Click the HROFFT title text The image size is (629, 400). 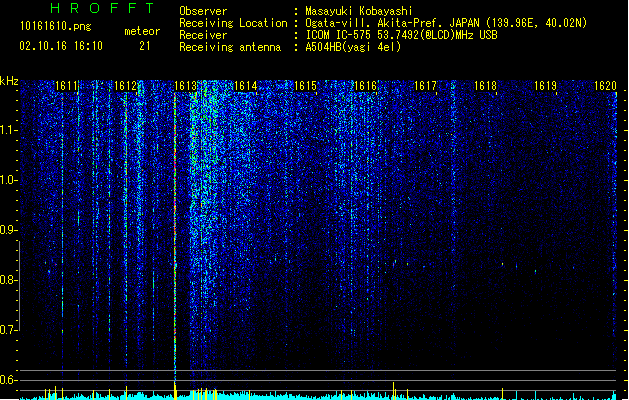coord(102,8)
